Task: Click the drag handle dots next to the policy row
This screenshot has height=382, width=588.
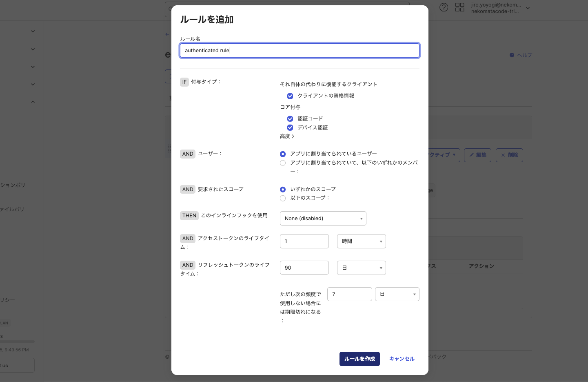Action: click(x=170, y=148)
